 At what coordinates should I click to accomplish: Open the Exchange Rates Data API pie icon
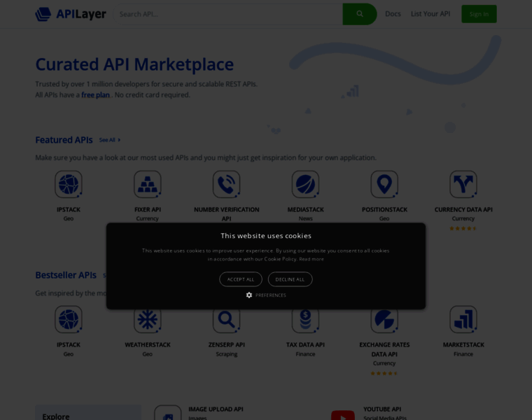pos(384,321)
